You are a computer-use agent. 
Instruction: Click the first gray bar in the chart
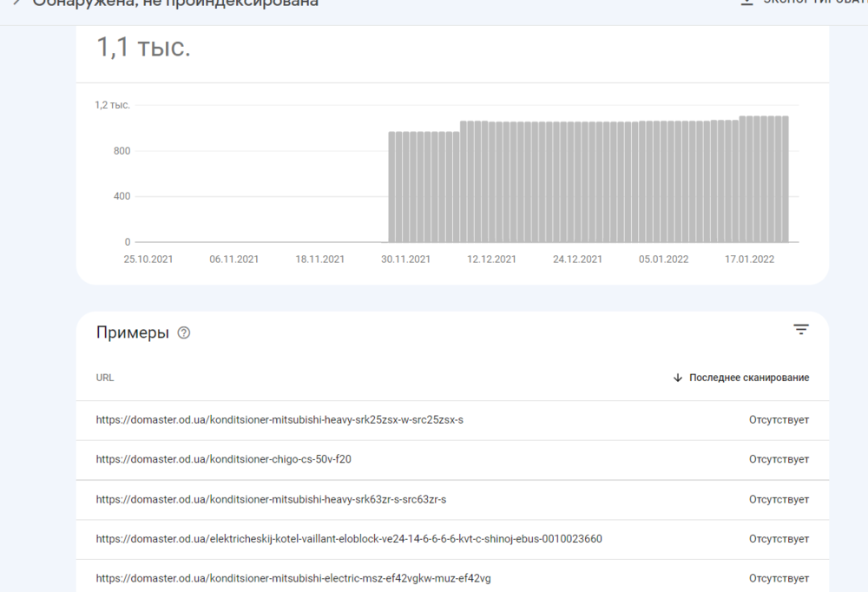392,187
